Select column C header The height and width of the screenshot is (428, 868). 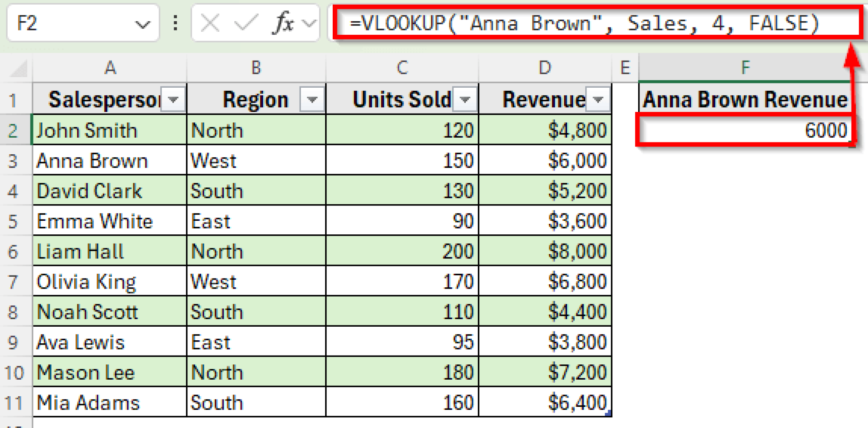[402, 68]
